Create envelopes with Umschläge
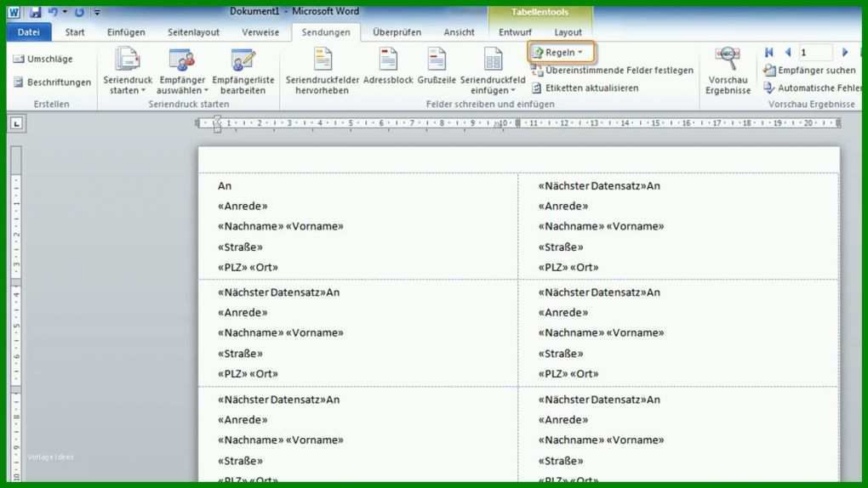Screen dimensions: 868x488 coord(43,59)
